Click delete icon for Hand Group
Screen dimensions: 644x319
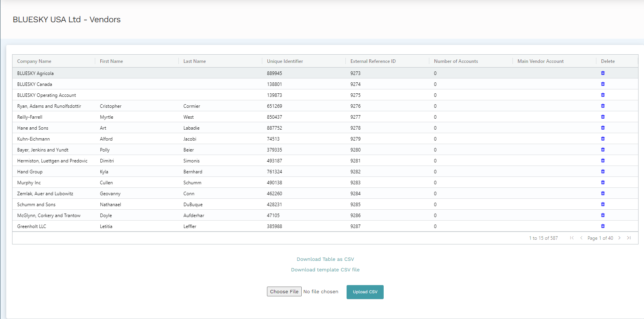(x=603, y=171)
